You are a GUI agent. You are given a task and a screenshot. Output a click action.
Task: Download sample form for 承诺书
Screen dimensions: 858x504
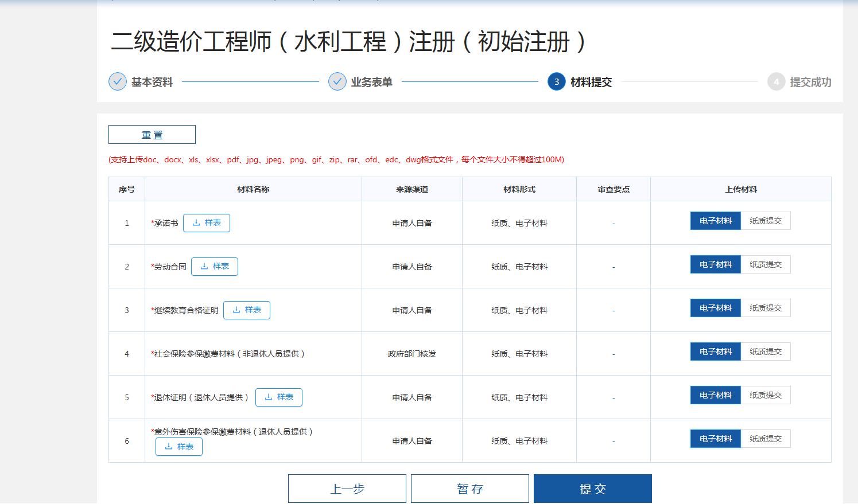[207, 223]
